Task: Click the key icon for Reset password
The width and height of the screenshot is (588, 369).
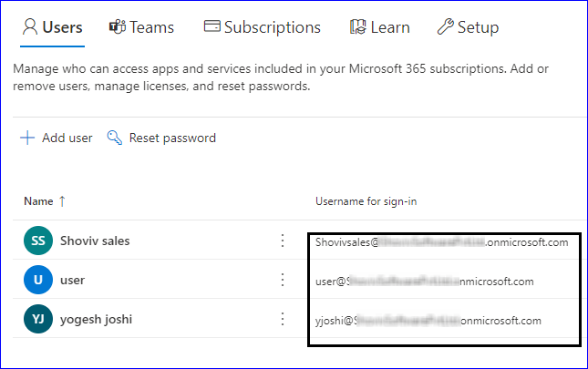Action: [x=114, y=138]
